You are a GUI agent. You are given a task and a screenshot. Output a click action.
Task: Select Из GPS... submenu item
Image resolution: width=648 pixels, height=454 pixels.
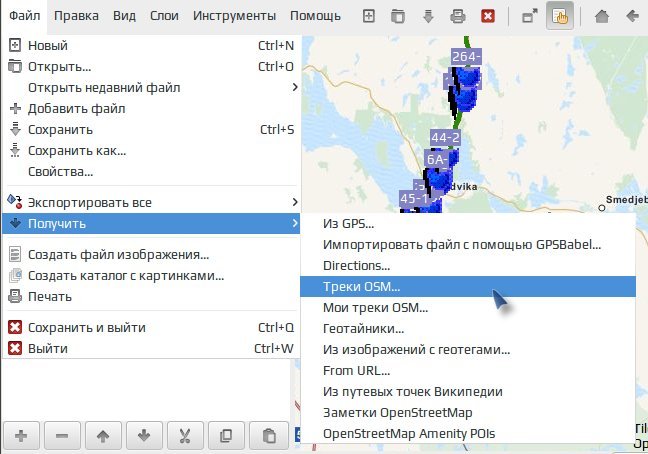click(x=468, y=223)
